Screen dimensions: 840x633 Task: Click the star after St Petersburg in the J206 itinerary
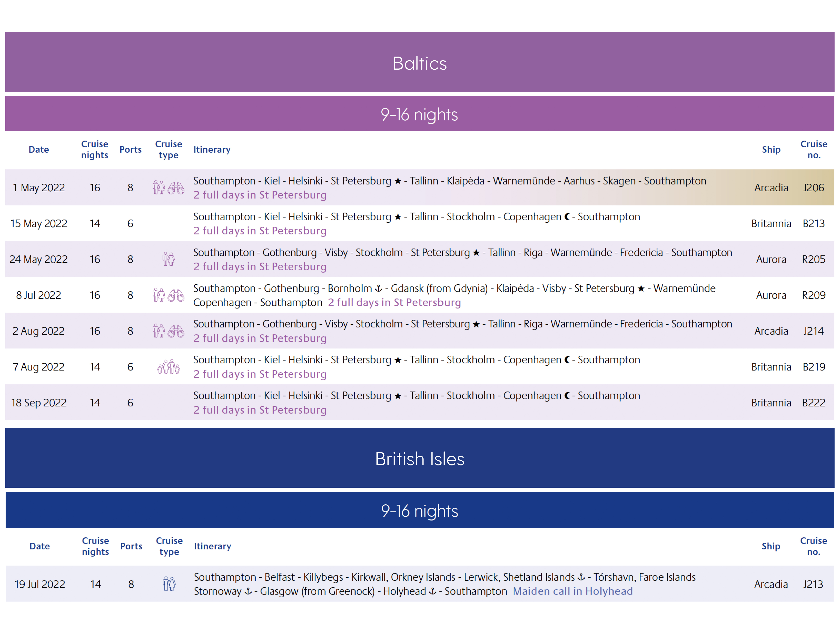coord(398,181)
